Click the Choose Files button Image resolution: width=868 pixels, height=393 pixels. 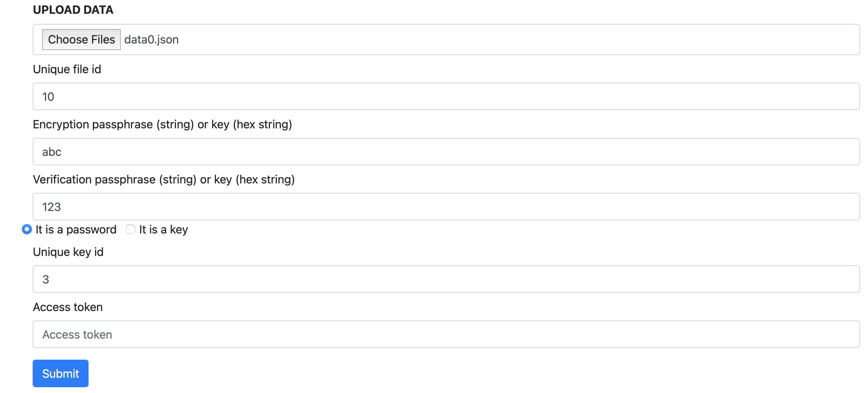[x=81, y=40]
